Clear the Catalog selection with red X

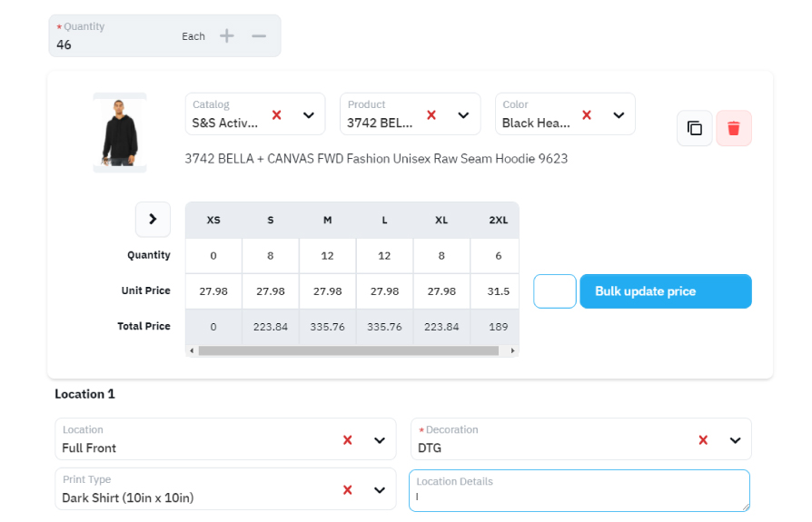(x=277, y=114)
